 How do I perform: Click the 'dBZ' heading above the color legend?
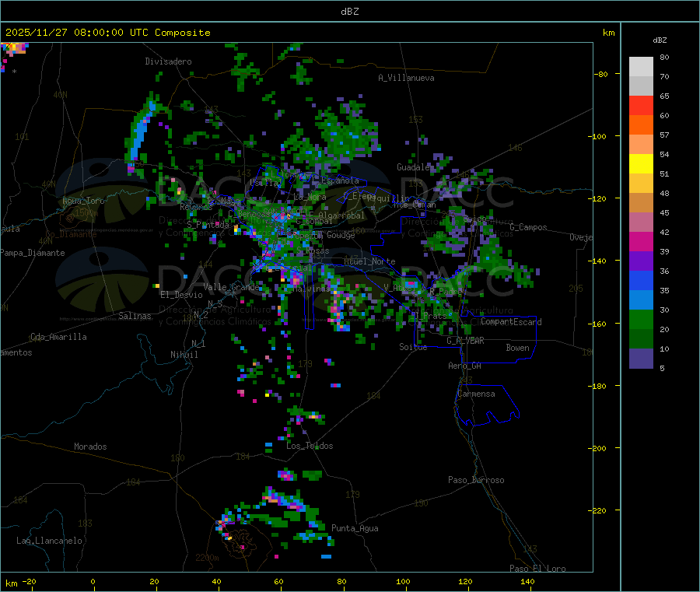tap(660, 40)
